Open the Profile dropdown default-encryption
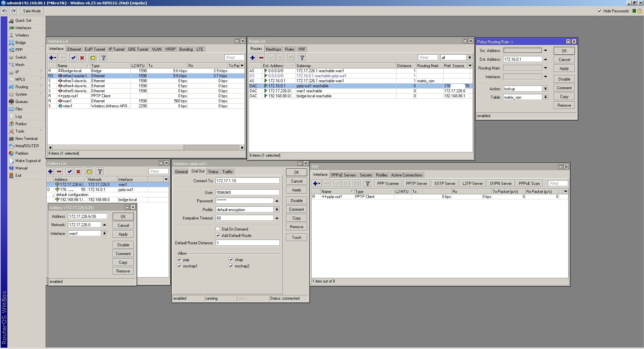This screenshot has height=349, width=644. 277,210
